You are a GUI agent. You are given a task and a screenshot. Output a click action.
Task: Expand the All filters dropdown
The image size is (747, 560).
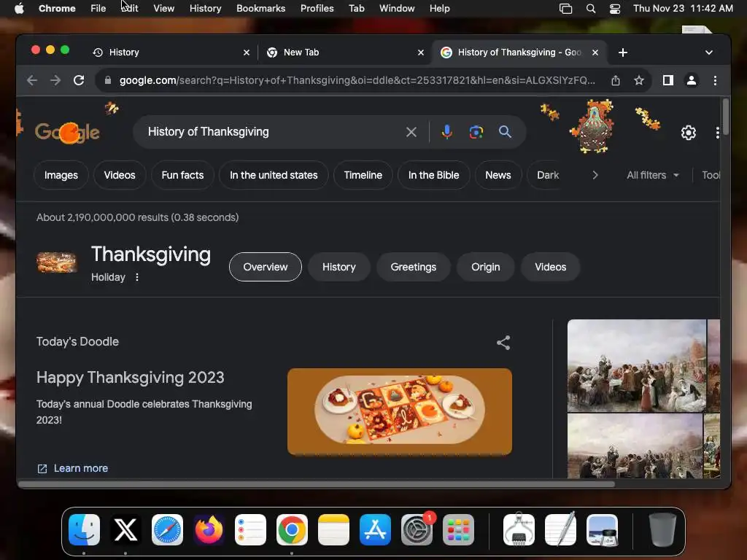652,175
